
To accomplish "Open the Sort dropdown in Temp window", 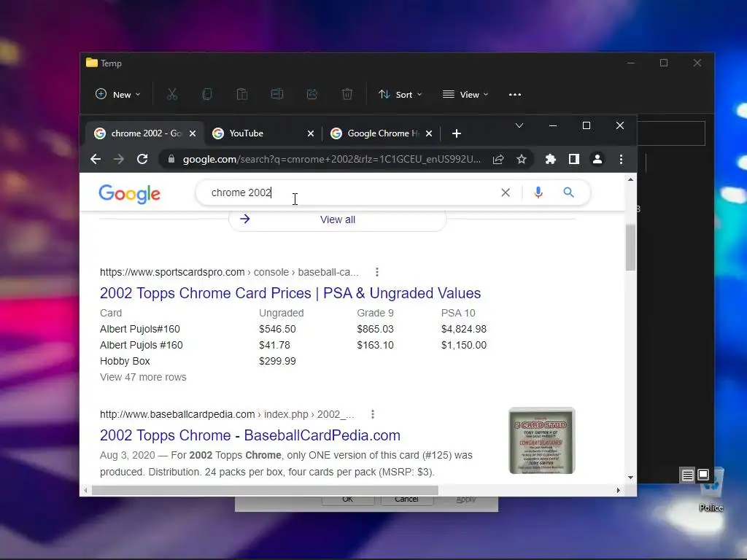I will (400, 94).
